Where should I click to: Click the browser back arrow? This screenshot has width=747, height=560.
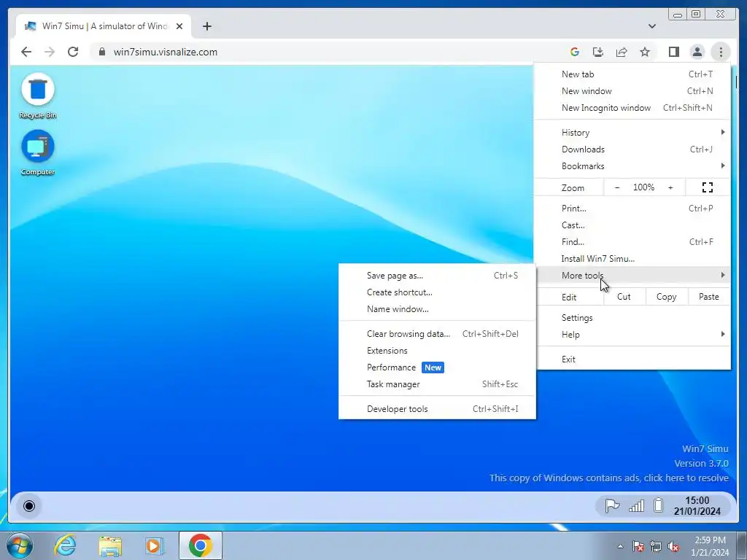[26, 52]
